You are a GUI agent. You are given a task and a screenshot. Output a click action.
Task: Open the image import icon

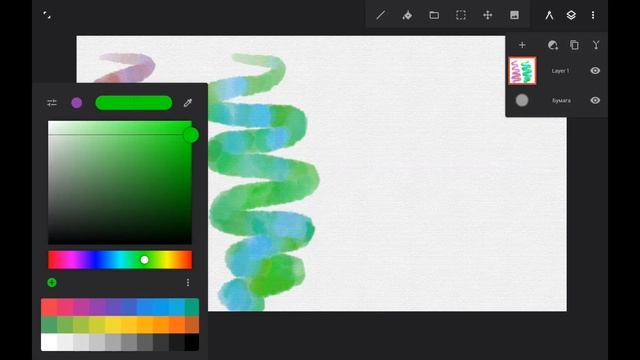pyautogui.click(x=514, y=15)
